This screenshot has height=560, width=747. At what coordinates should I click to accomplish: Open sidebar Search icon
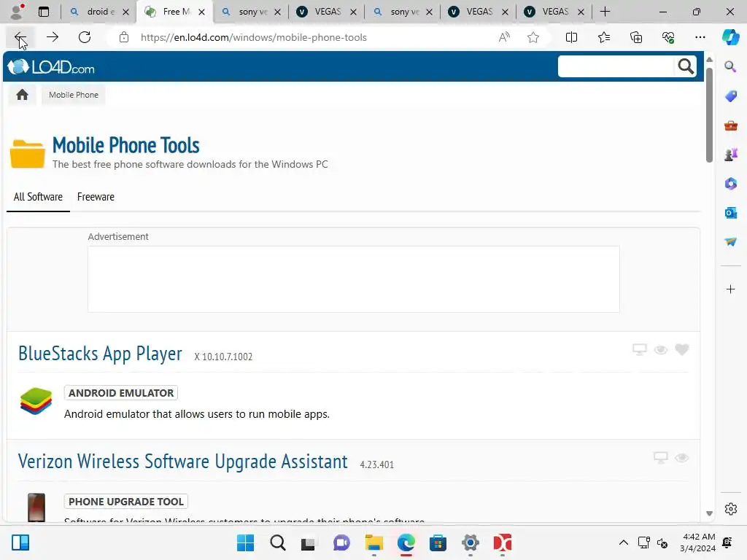pos(730,66)
